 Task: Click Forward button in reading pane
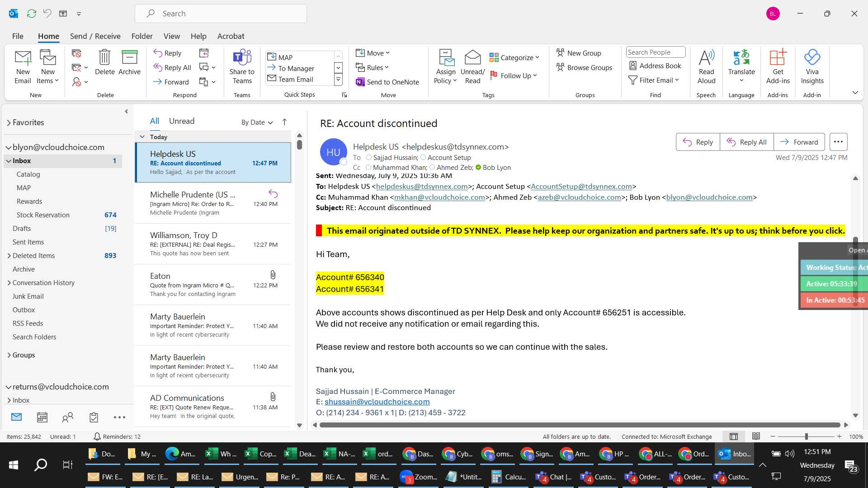(x=799, y=142)
